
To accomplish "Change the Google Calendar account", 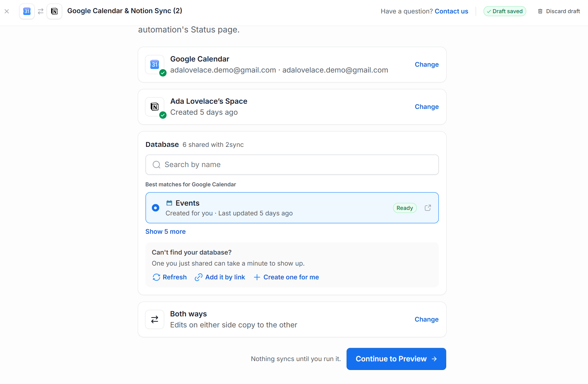I will click(427, 65).
